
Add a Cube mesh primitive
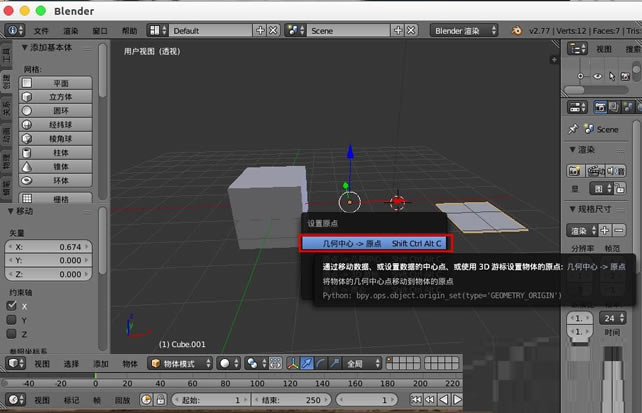click(55, 97)
